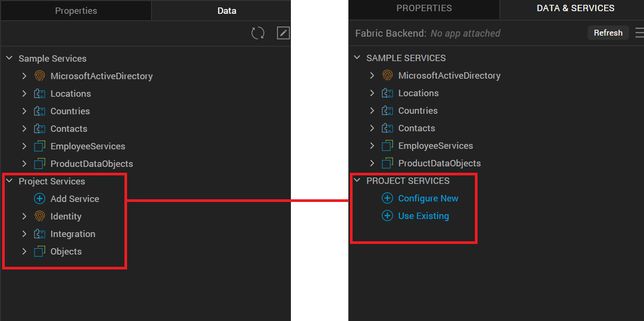Image resolution: width=644 pixels, height=321 pixels.
Task: Click the fingerprint icon of the Identity service
Action: 39,216
